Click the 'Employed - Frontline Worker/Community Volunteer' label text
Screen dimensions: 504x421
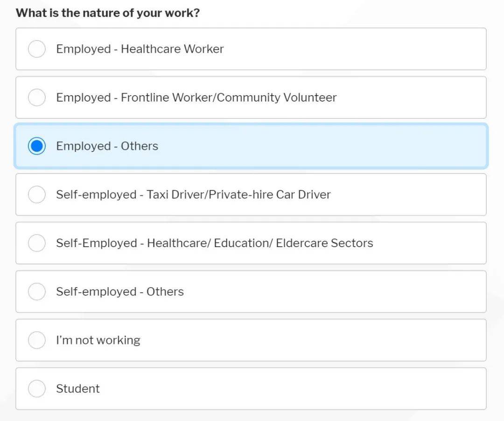(196, 97)
